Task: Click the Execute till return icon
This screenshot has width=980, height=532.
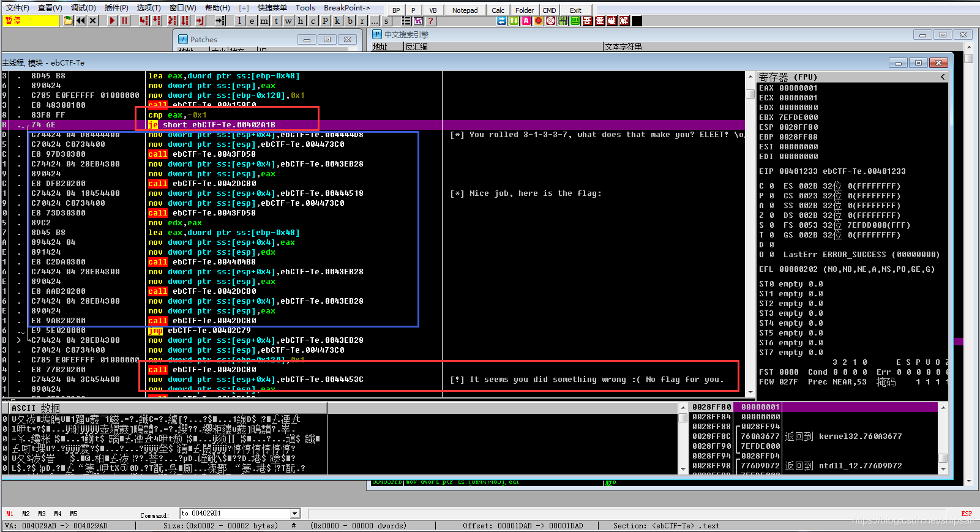Action: [x=200, y=21]
